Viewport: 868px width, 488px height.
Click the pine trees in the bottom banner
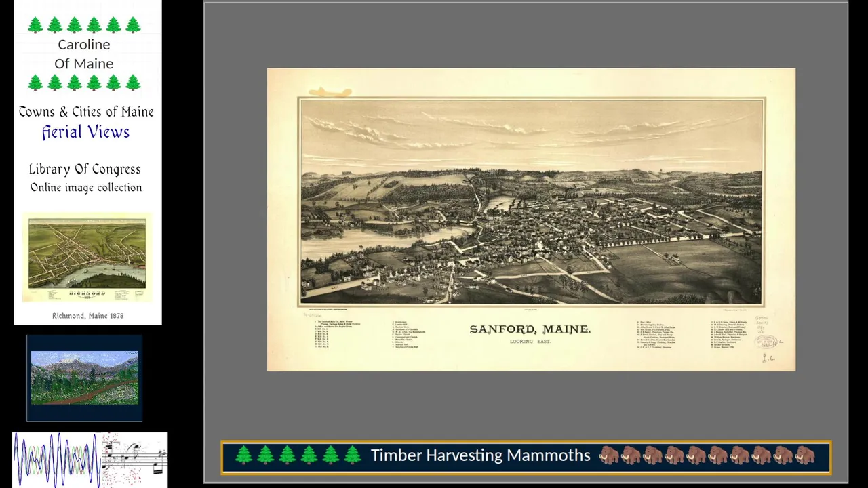point(298,455)
